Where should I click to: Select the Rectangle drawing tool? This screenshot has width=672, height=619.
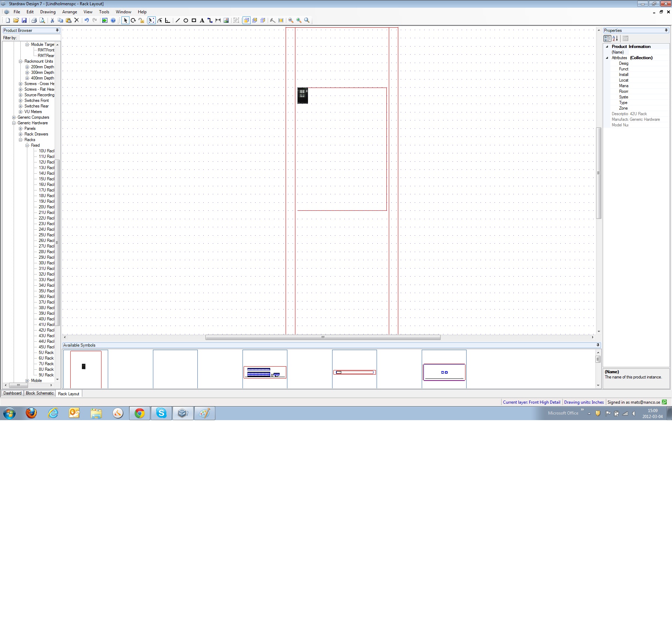point(194,20)
